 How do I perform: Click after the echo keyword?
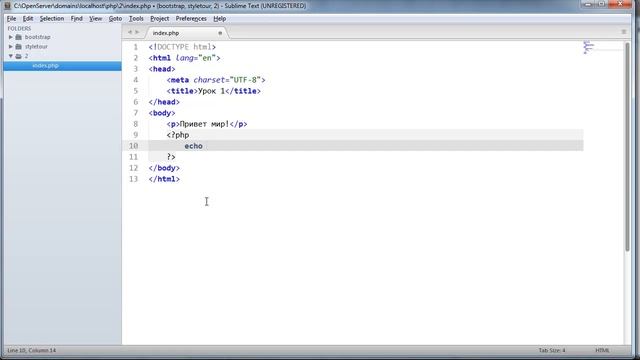point(204,146)
